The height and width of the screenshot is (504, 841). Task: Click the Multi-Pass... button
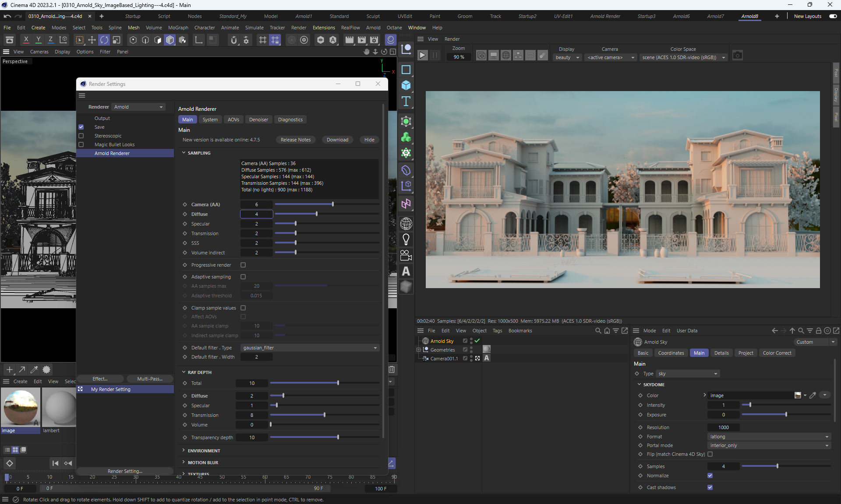(x=149, y=379)
